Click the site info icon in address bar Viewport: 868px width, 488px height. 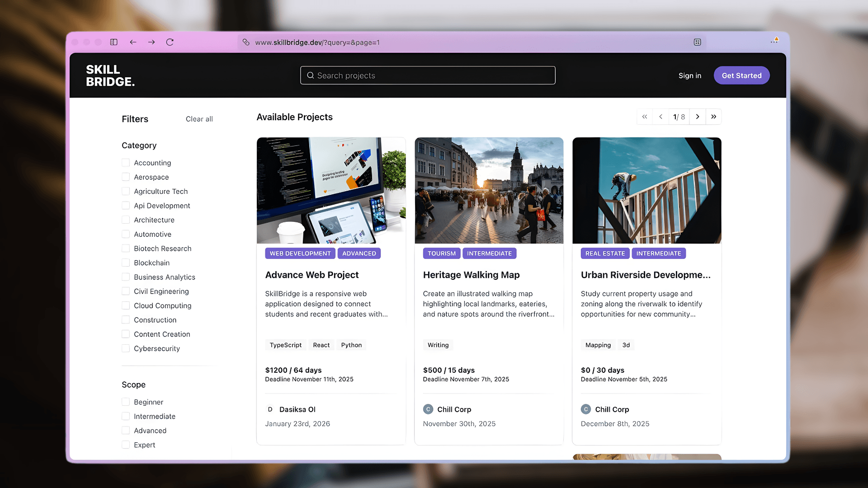(x=246, y=42)
